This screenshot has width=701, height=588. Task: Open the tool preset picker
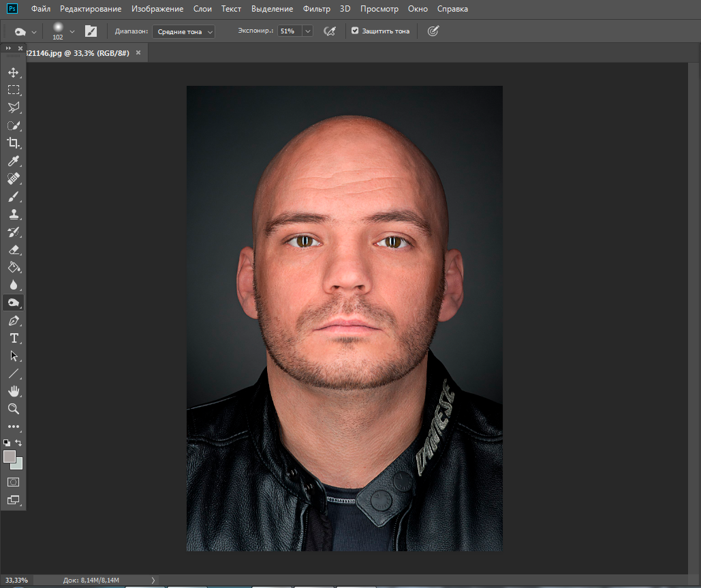coord(25,31)
